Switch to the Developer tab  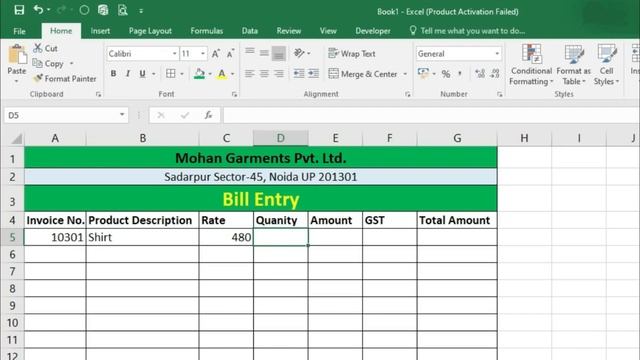373,31
